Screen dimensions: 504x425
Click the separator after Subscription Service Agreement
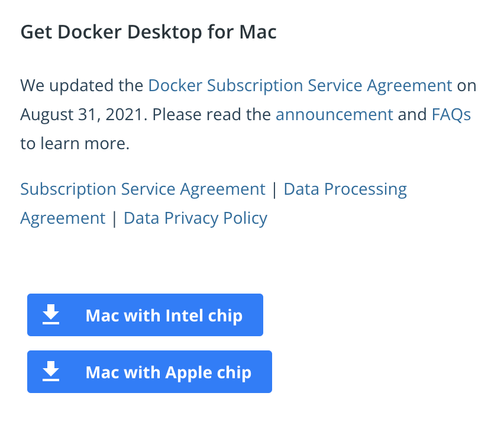(x=274, y=190)
